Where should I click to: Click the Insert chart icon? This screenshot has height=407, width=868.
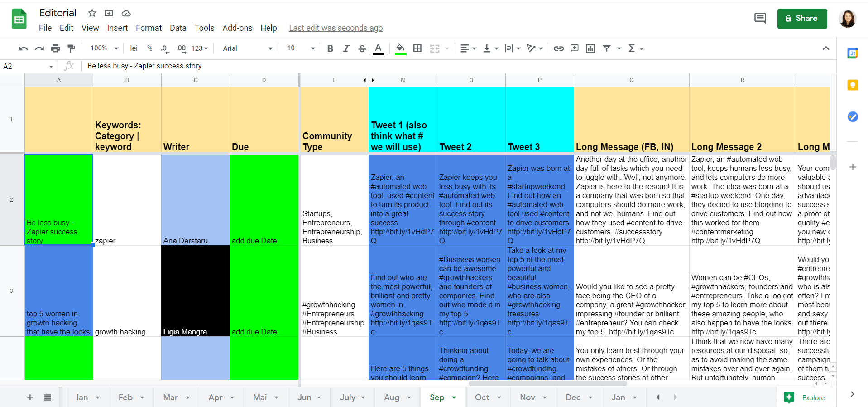point(590,48)
